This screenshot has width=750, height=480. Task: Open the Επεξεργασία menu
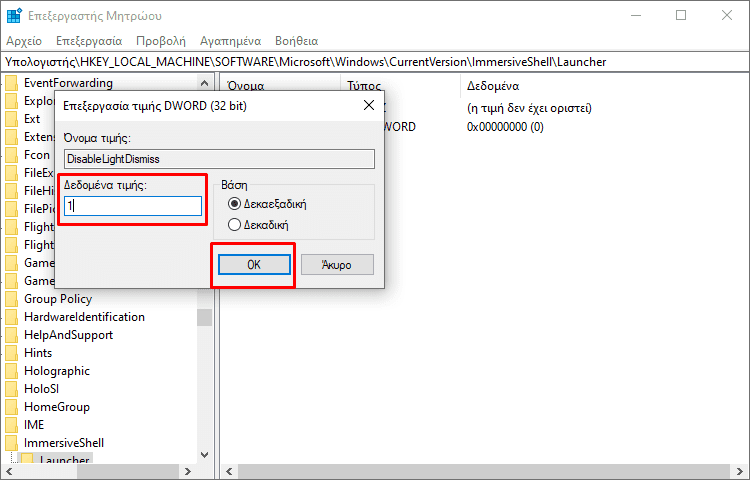pyautogui.click(x=89, y=41)
